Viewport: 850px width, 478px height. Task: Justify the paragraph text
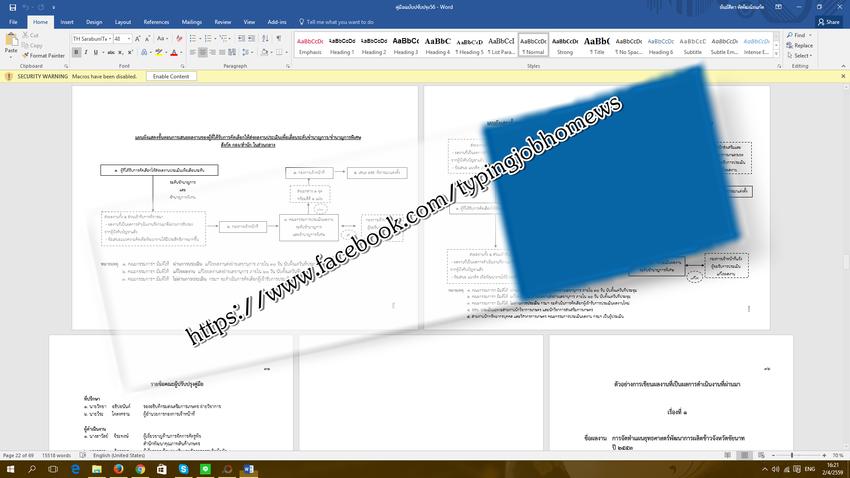(x=222, y=52)
